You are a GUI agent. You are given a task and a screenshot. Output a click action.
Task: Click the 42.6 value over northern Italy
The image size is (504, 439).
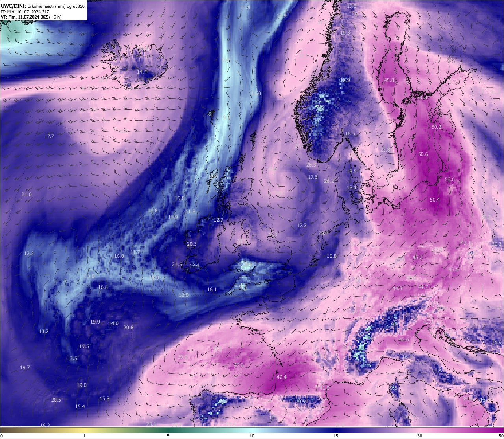pyautogui.click(x=404, y=339)
